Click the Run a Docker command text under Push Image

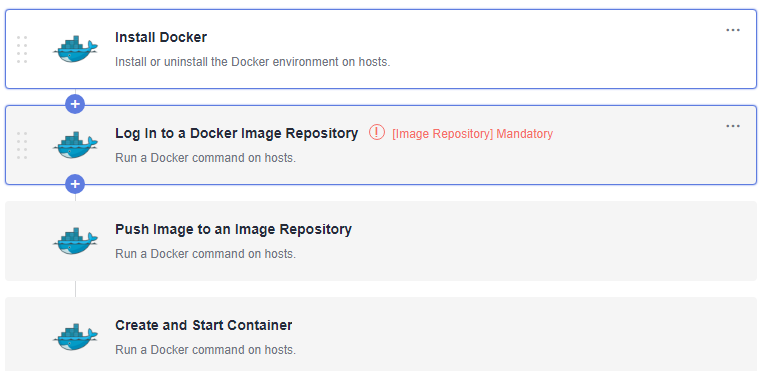point(205,254)
